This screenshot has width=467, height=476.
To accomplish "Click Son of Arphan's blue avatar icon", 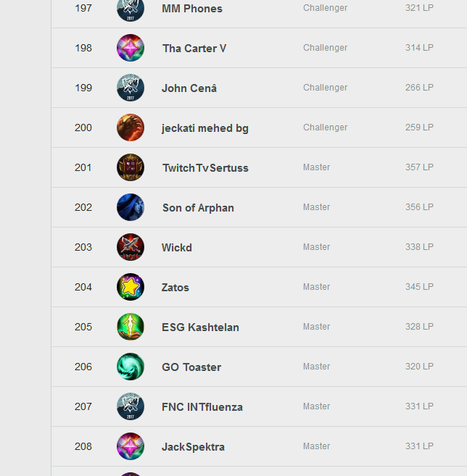I will pyautogui.click(x=131, y=207).
